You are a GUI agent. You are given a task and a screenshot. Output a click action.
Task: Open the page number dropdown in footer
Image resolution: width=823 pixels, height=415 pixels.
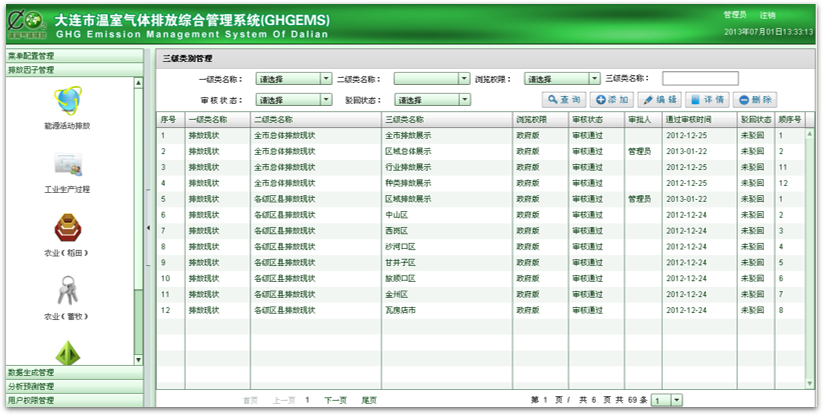coord(667,400)
